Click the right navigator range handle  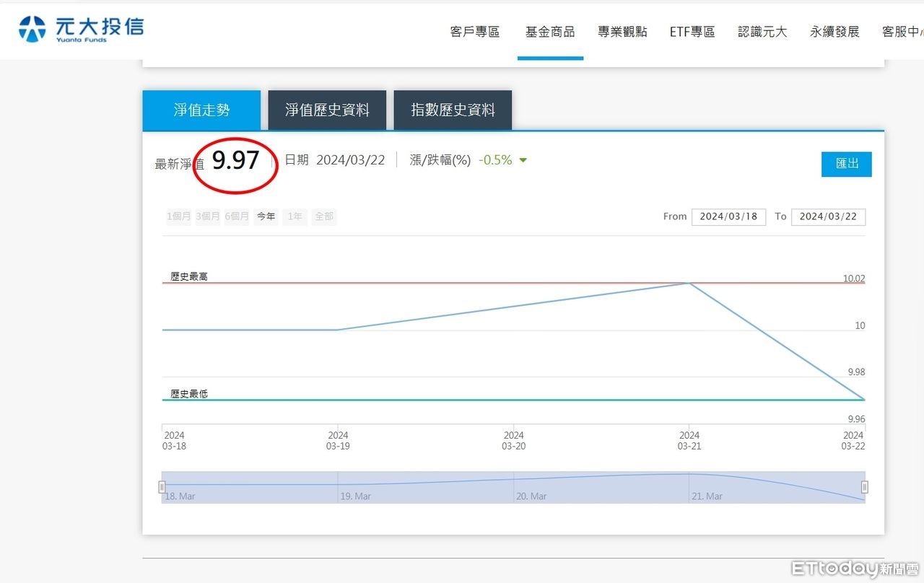pyautogui.click(x=865, y=487)
